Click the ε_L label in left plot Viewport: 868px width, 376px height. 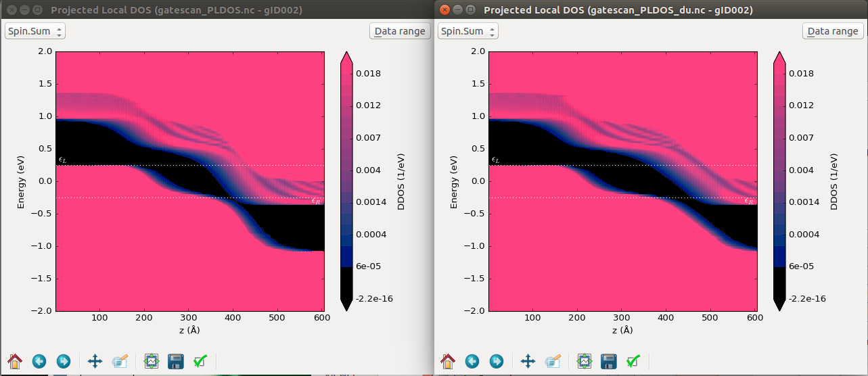click(62, 160)
